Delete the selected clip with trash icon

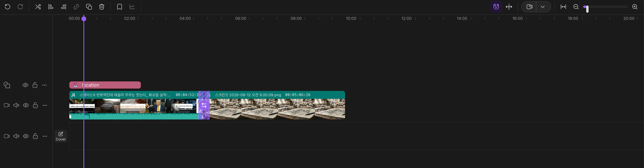tap(102, 7)
